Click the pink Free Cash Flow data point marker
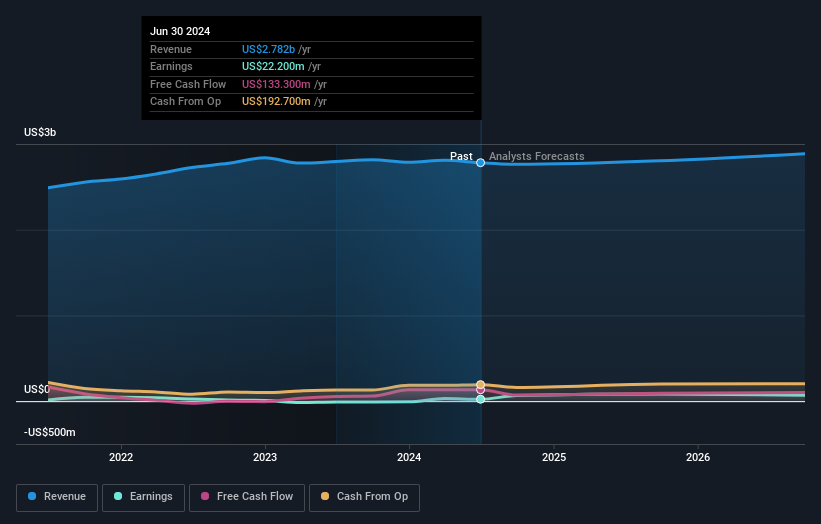This screenshot has width=821, height=524. [x=480, y=391]
